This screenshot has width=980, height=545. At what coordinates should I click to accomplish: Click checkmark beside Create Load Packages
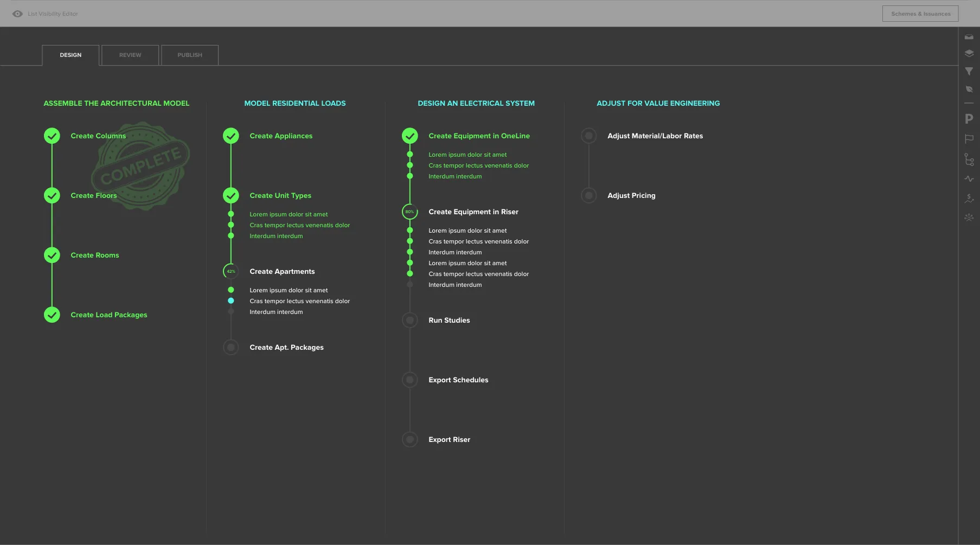[x=52, y=315]
